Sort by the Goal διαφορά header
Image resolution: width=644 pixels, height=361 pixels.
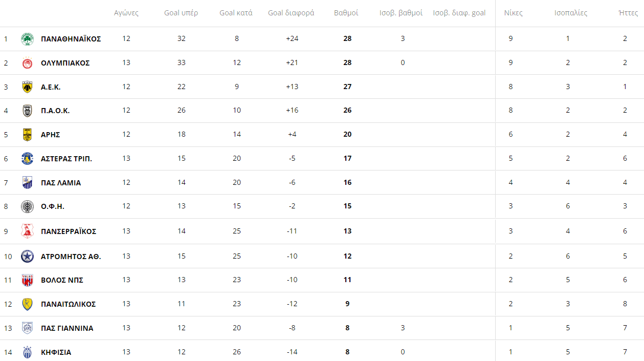[291, 13]
